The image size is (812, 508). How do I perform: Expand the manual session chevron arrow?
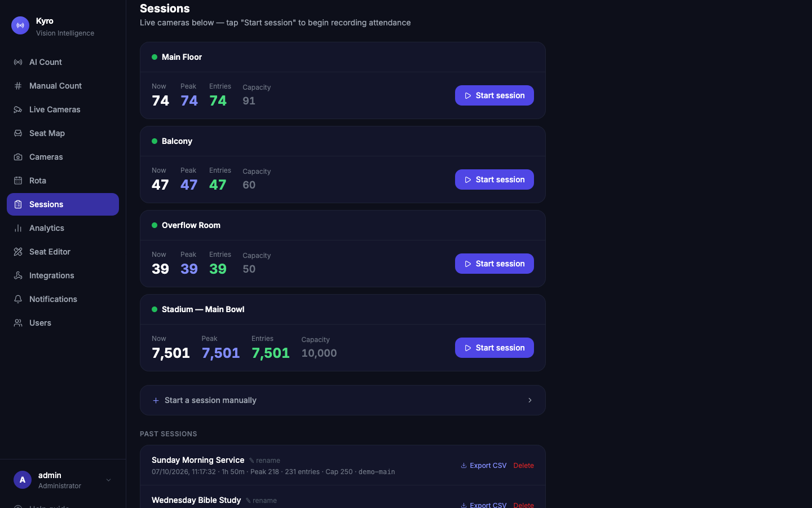point(530,400)
